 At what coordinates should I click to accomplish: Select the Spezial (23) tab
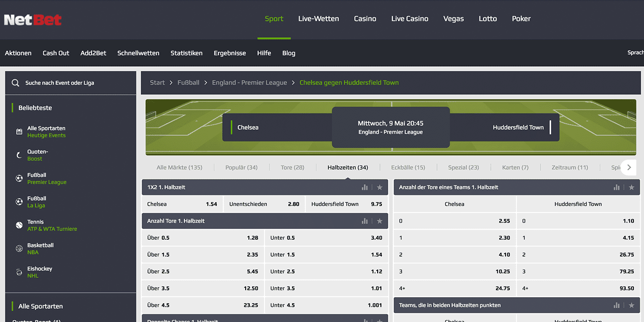click(464, 167)
